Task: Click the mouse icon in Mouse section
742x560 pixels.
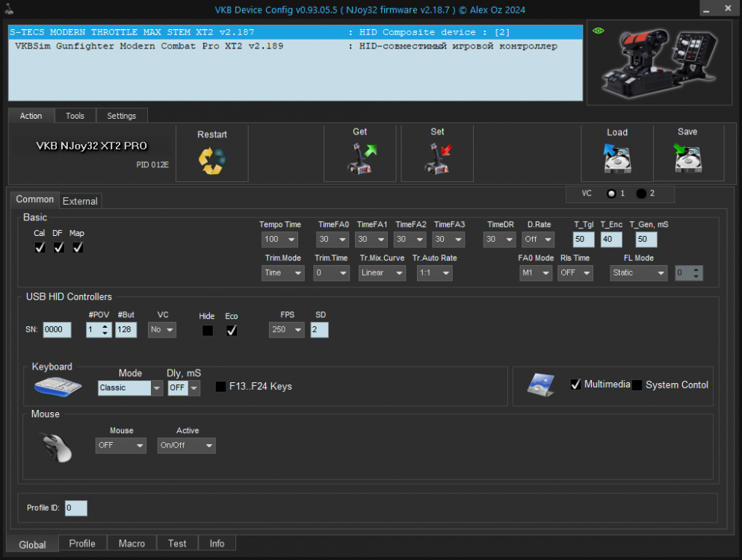Action: click(57, 447)
